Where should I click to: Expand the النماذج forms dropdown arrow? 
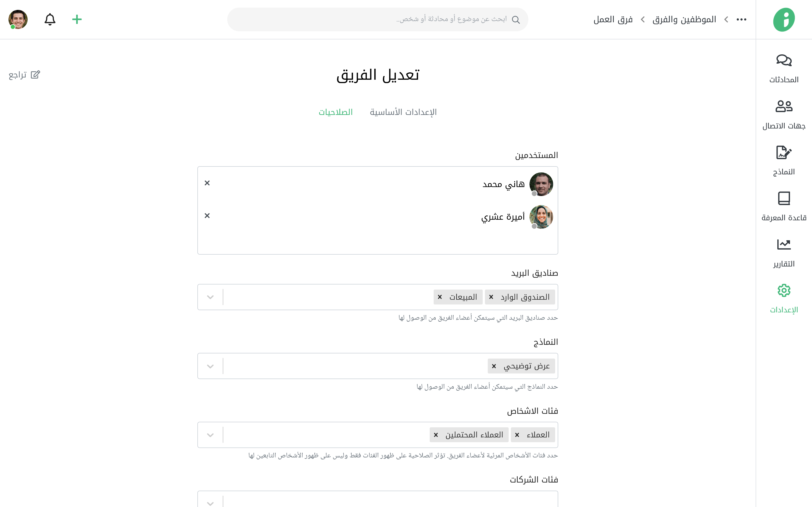(x=210, y=366)
